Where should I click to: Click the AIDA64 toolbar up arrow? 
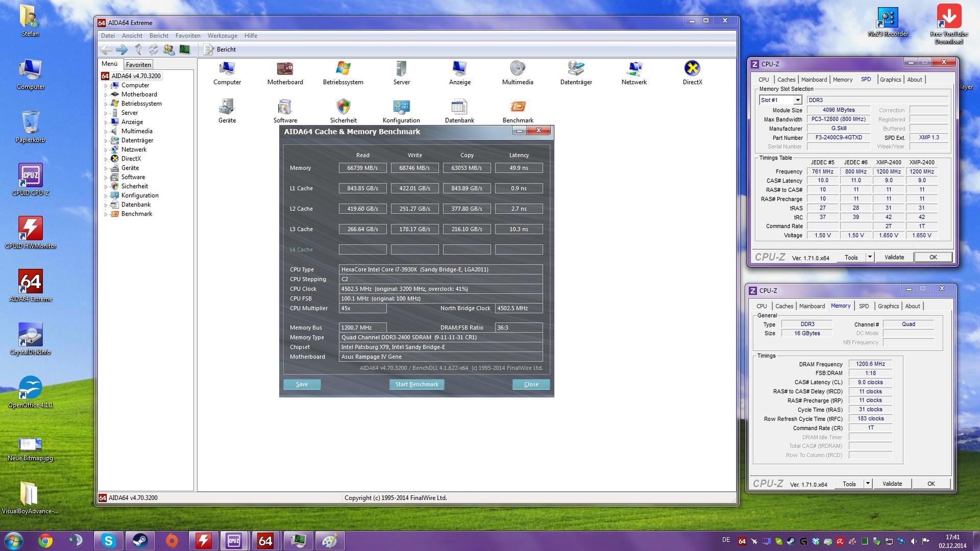[x=138, y=50]
